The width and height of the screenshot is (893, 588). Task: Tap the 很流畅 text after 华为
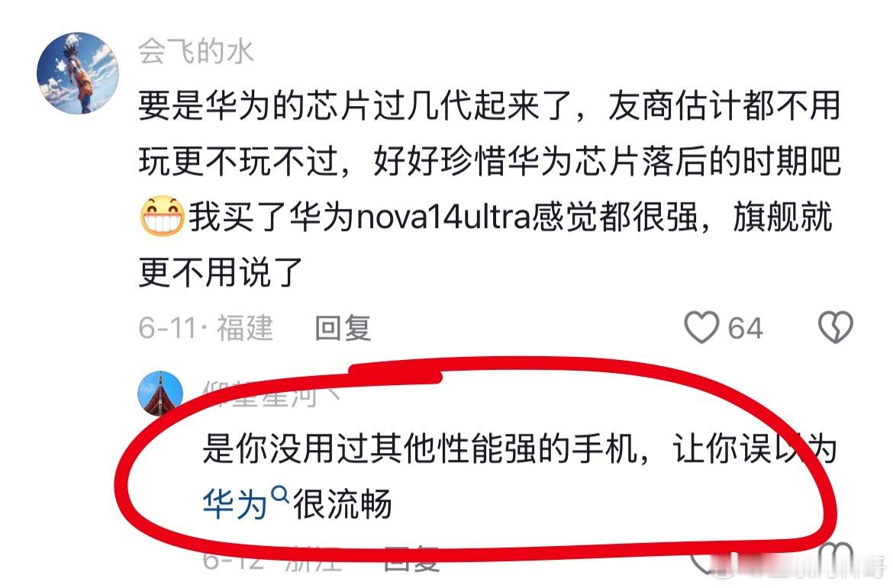coord(342,504)
